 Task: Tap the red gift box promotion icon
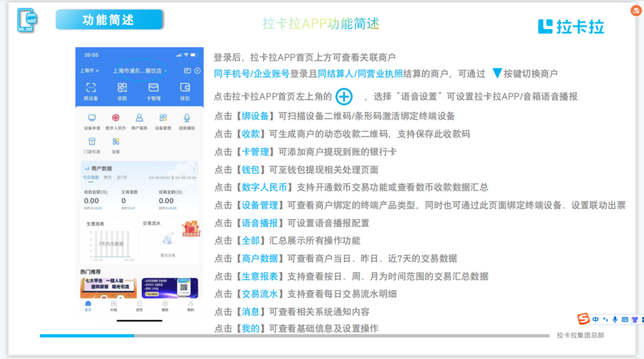point(190,229)
